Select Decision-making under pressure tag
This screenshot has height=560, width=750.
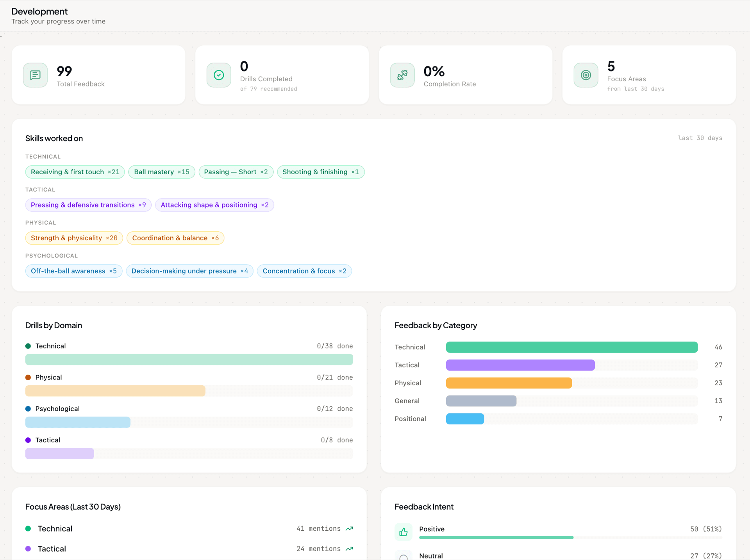point(190,271)
